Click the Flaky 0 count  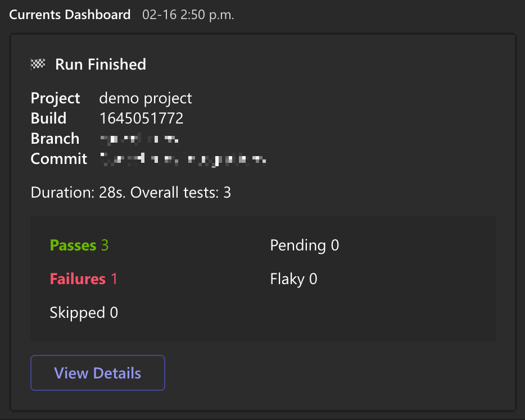click(293, 279)
